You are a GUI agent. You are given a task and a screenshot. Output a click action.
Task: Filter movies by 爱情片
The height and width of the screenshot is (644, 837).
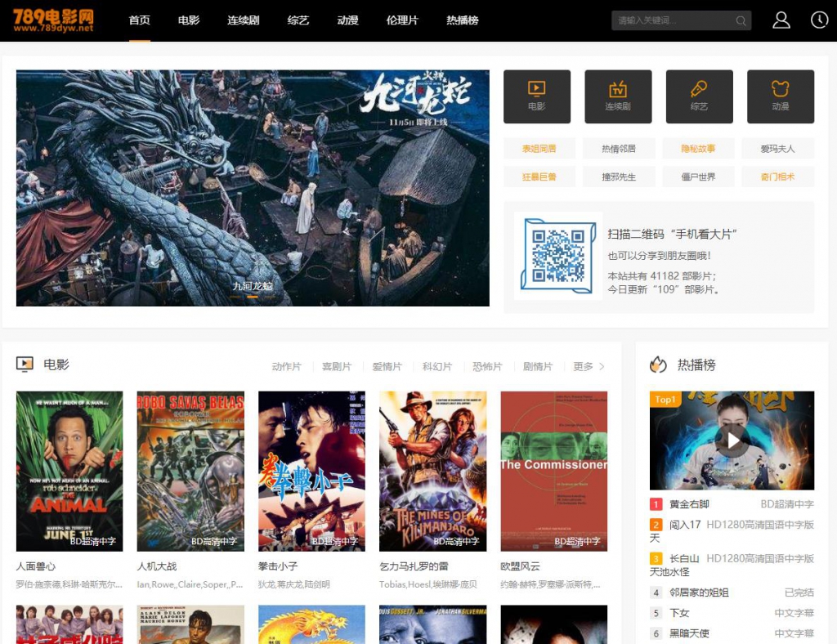[387, 367]
